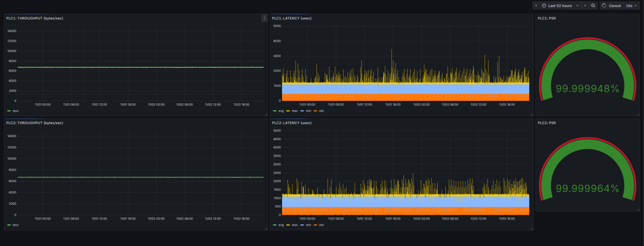The image size is (644, 246).
Task: Expand the 10s refresh interval dropdown
Action: pyautogui.click(x=631, y=6)
